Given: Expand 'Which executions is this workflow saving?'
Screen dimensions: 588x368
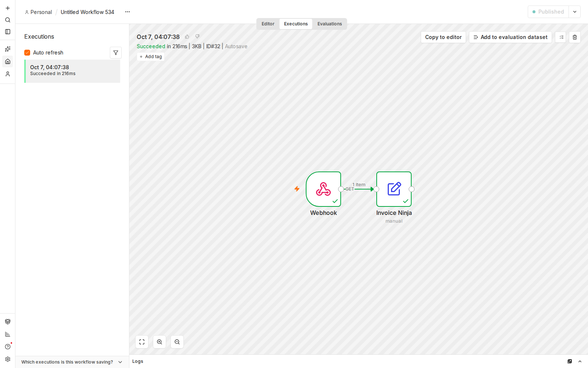Looking at the screenshot, I should click(72, 362).
